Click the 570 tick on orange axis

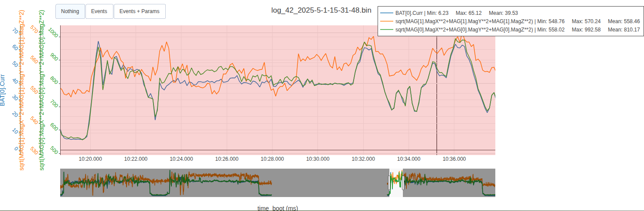[34, 30]
